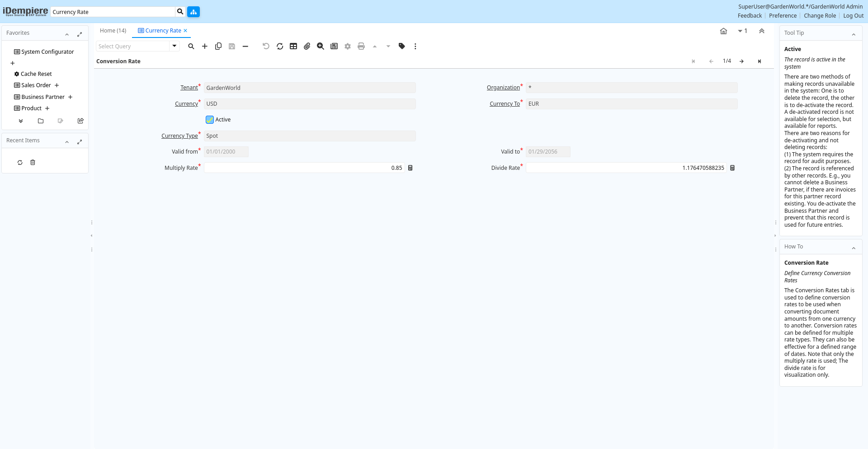Click the Print toolbar icon
Screen dimensions: 868x449
(x=361, y=46)
